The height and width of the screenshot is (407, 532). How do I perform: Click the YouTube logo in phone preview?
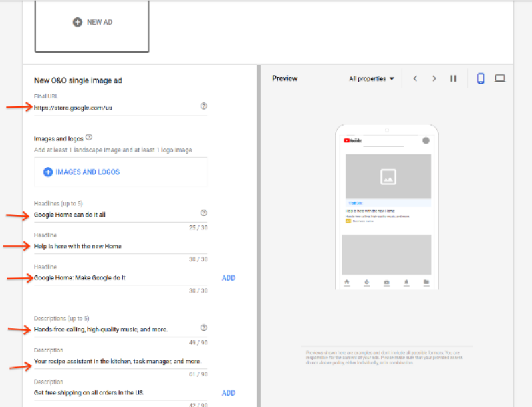(x=352, y=140)
